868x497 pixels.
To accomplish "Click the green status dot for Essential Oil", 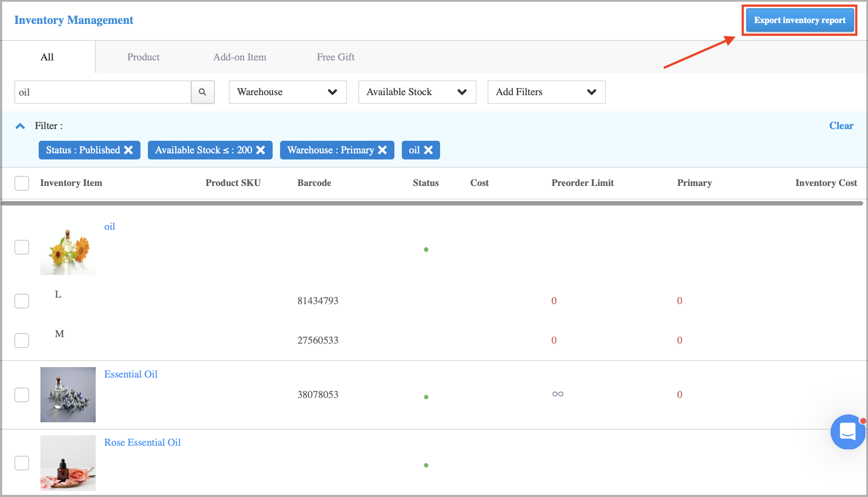I will tap(426, 397).
